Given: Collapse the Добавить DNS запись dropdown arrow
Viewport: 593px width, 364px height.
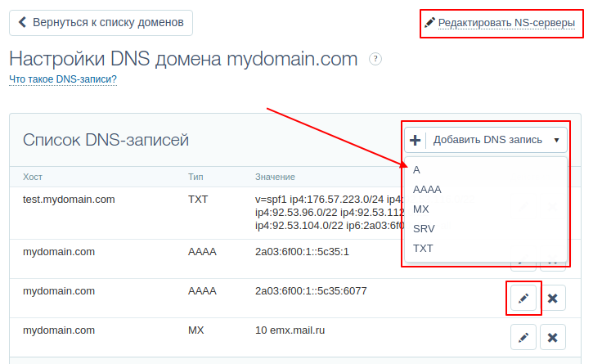Looking at the screenshot, I should click(556, 140).
